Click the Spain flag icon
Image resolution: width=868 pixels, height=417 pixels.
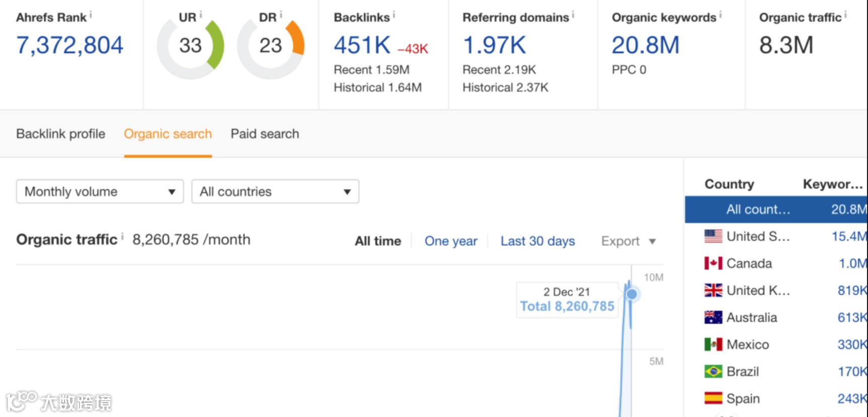(x=713, y=398)
